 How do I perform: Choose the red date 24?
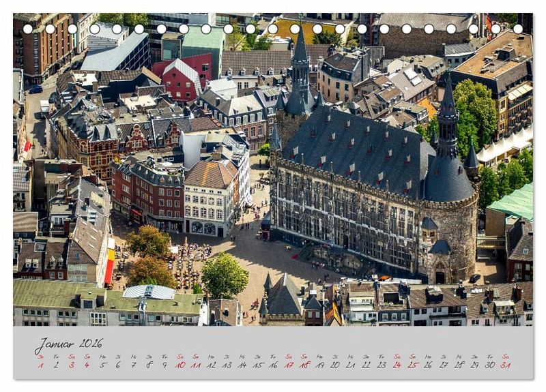coord(397,365)
